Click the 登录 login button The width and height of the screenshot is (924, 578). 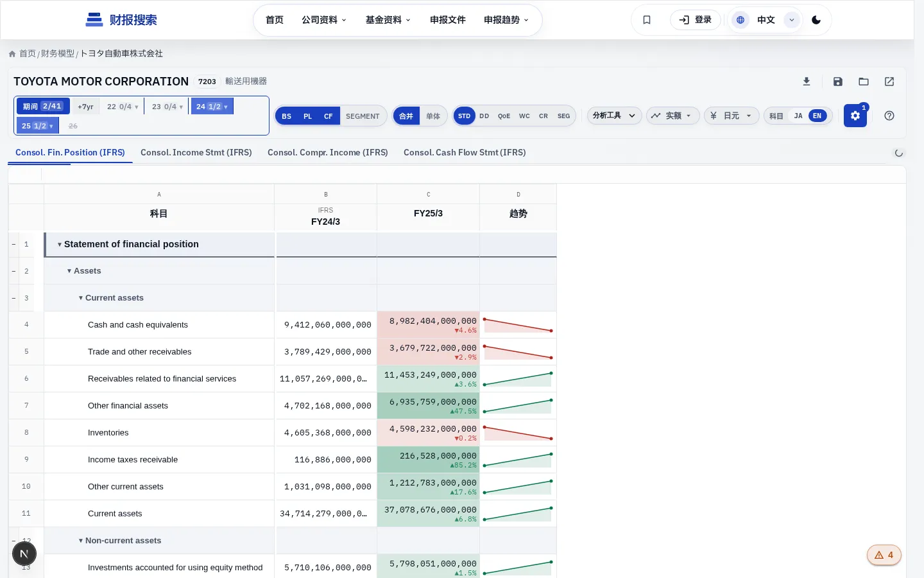[x=696, y=20]
